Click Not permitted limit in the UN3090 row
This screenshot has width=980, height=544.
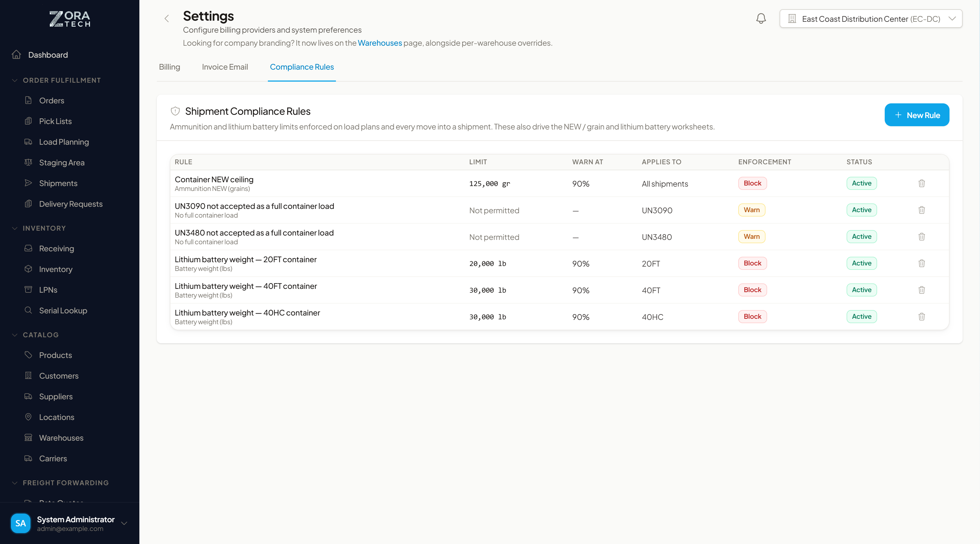(x=494, y=210)
